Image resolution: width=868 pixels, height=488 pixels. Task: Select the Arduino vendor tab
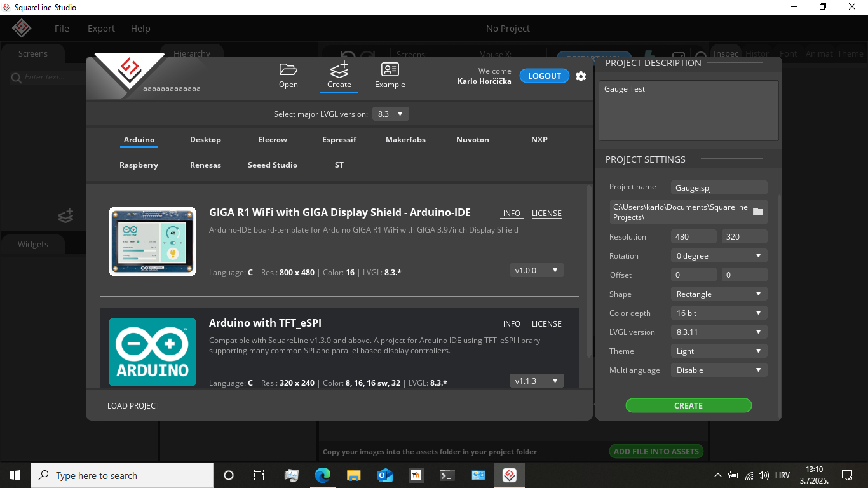(x=139, y=140)
